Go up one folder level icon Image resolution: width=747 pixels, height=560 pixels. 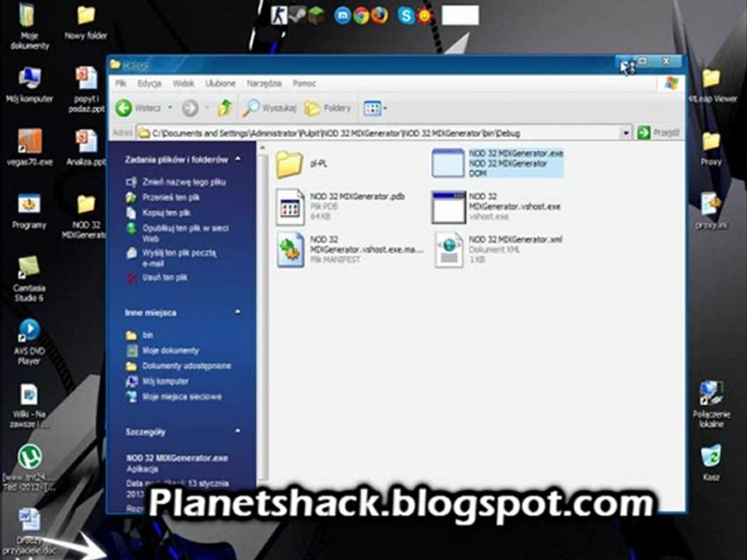[224, 108]
